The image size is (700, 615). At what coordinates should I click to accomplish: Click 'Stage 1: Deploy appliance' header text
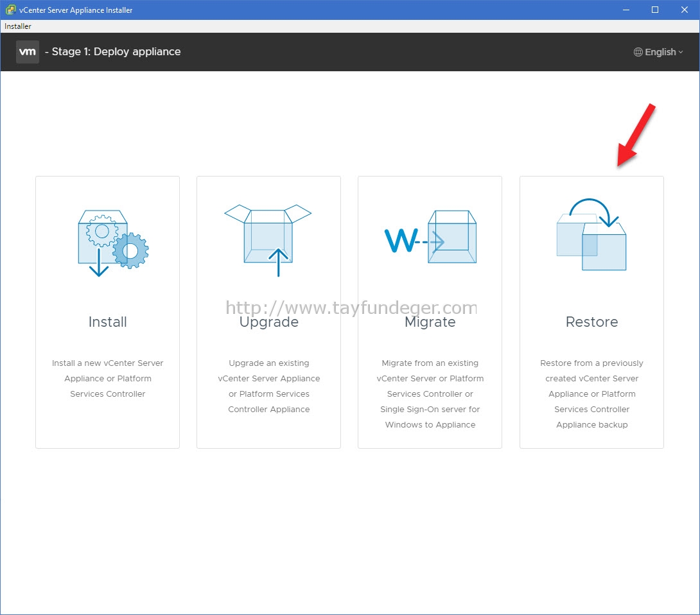116,52
